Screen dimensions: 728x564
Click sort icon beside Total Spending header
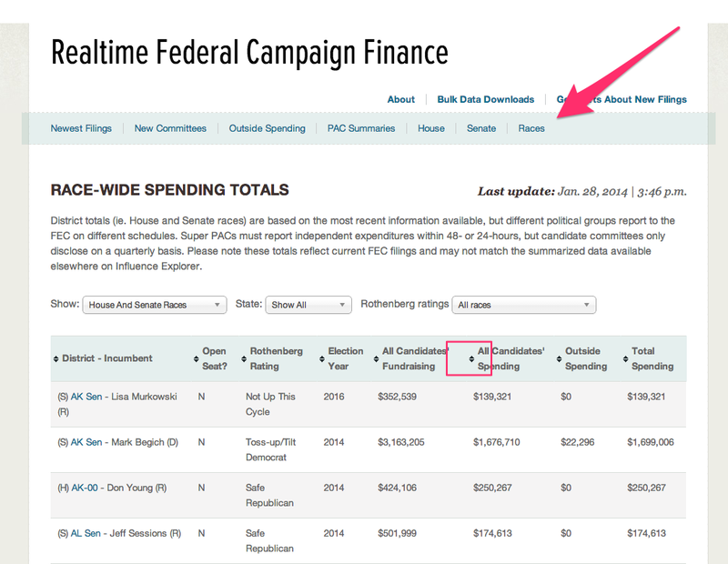(625, 358)
